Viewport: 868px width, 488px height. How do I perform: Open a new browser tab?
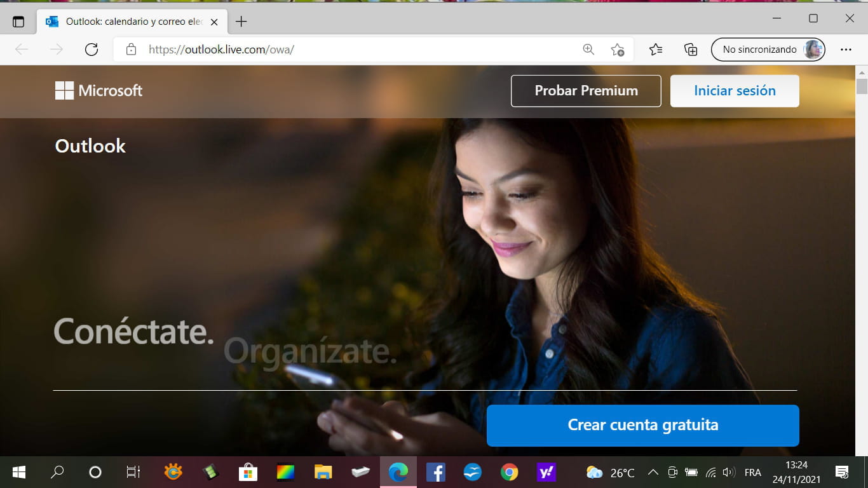coord(241,22)
